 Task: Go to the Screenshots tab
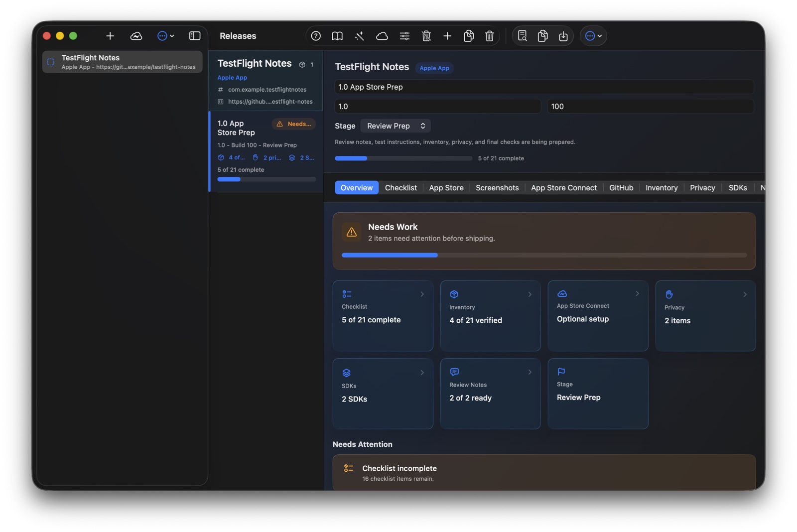click(x=497, y=188)
